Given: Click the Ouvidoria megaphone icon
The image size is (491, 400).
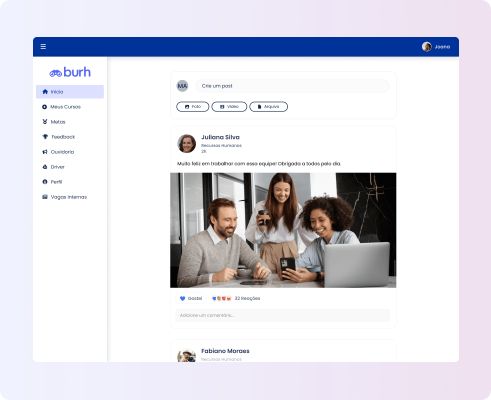Looking at the screenshot, I should [45, 152].
